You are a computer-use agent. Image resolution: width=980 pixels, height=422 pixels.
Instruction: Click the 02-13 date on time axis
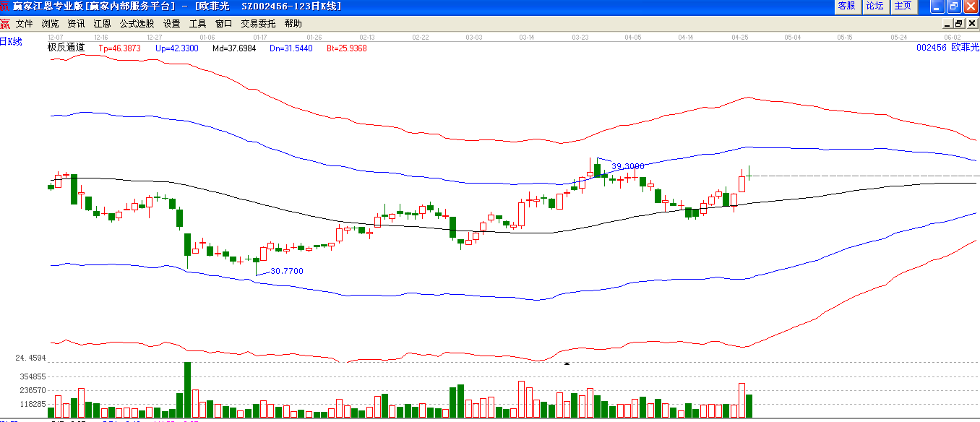[x=367, y=37]
